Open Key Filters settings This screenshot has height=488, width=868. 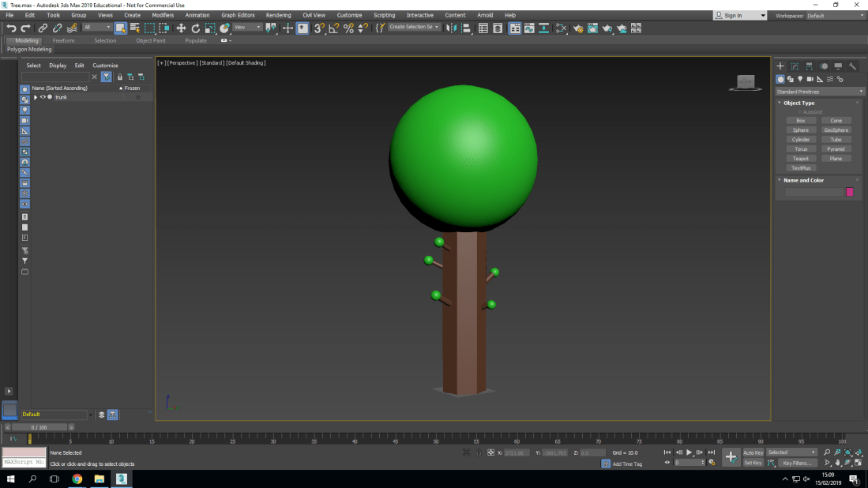797,463
